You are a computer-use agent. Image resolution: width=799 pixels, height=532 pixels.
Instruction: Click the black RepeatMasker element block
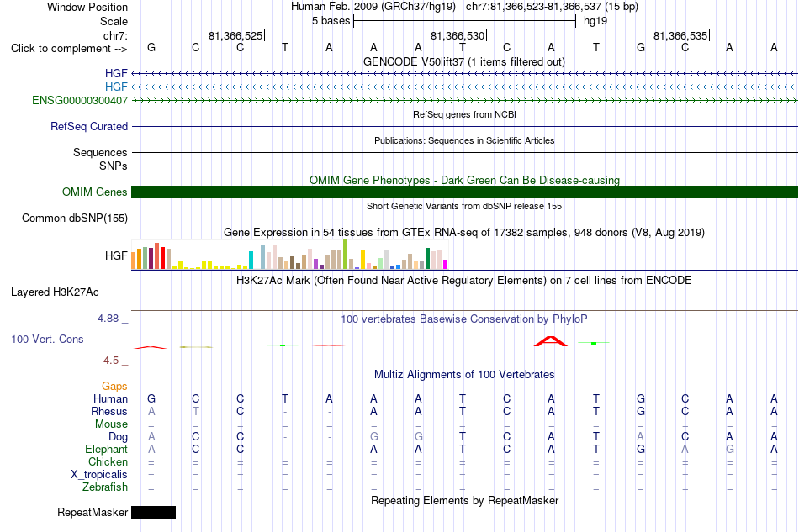(x=153, y=512)
